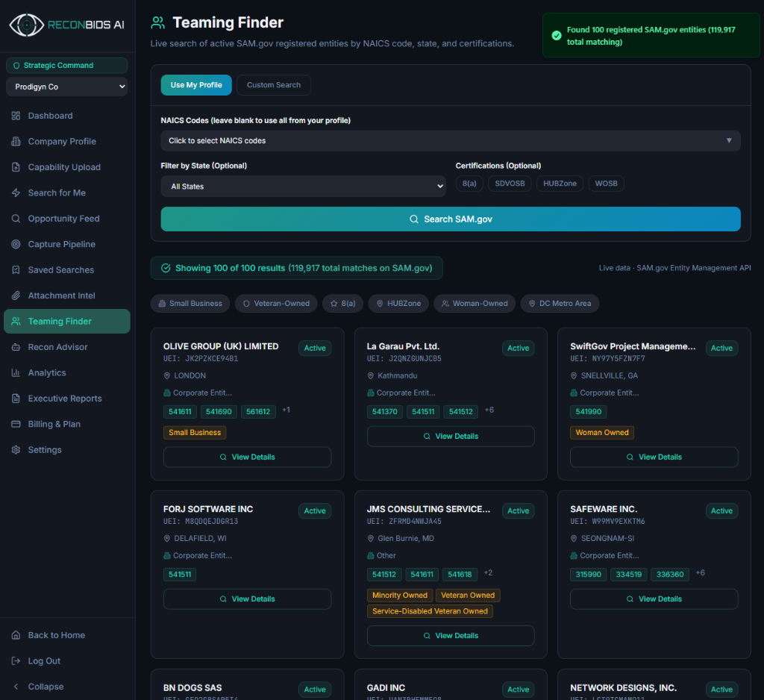Expand the +1 NAICS codes on OLIVE GROUP
Viewport: 764px width, 700px height.
286,410
